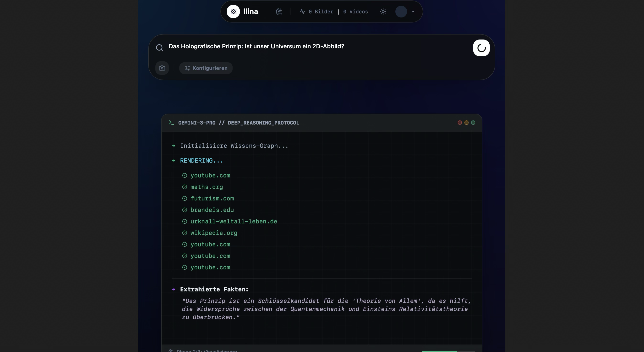Open the urknall-weltall-leben.de source

pos(234,221)
